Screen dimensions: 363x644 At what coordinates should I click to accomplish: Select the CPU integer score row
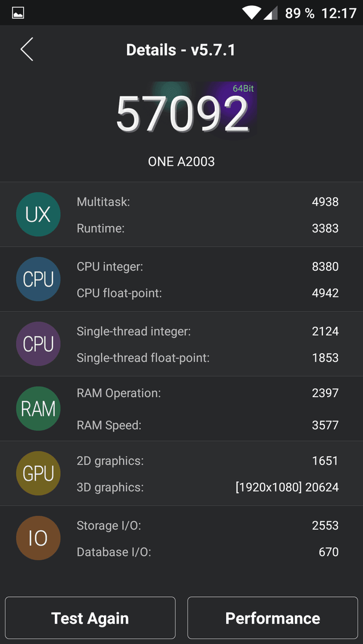[x=208, y=267]
